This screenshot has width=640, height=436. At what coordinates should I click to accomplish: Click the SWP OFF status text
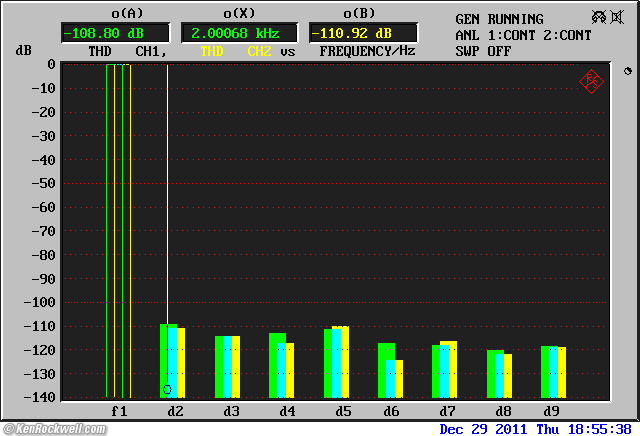tap(483, 51)
